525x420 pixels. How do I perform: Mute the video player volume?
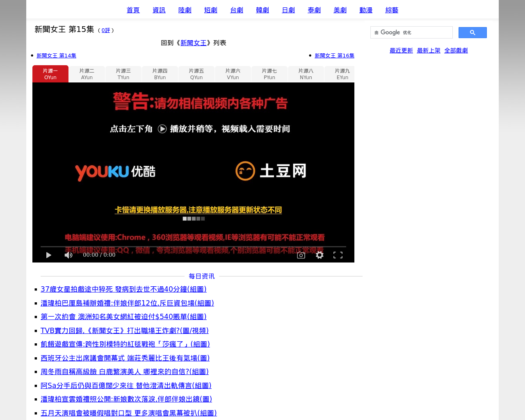pyautogui.click(x=68, y=255)
